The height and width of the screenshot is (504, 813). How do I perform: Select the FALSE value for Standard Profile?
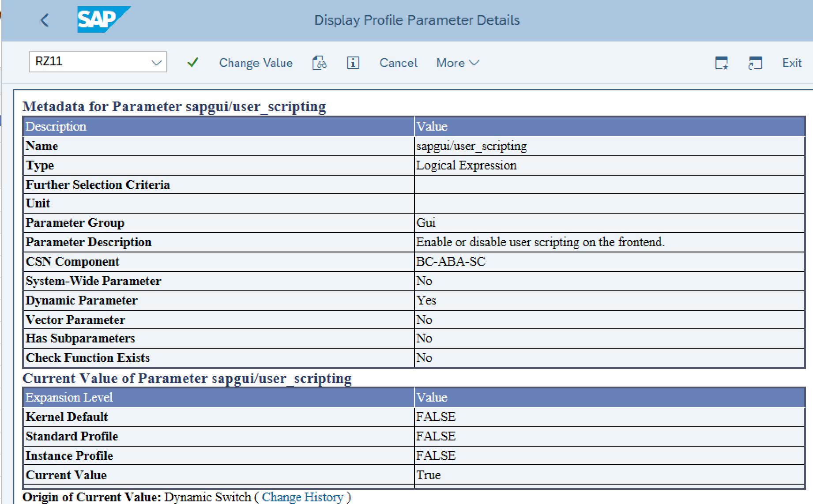436,436
